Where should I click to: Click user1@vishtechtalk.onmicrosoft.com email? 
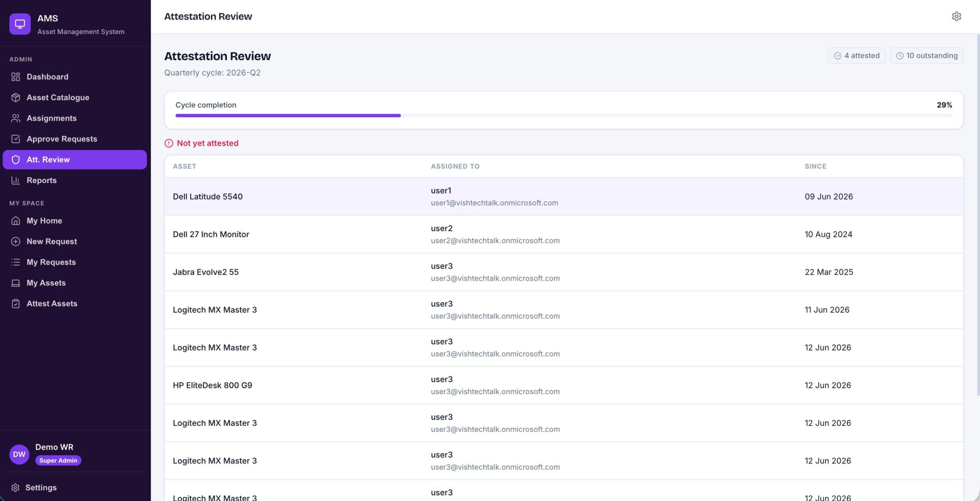coord(494,203)
